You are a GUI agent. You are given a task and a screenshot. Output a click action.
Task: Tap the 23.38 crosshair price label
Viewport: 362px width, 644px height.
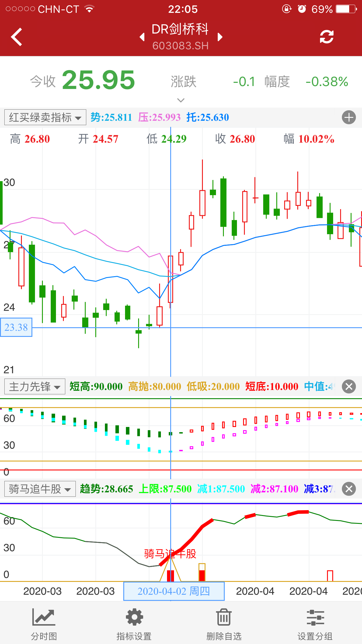coord(16,327)
